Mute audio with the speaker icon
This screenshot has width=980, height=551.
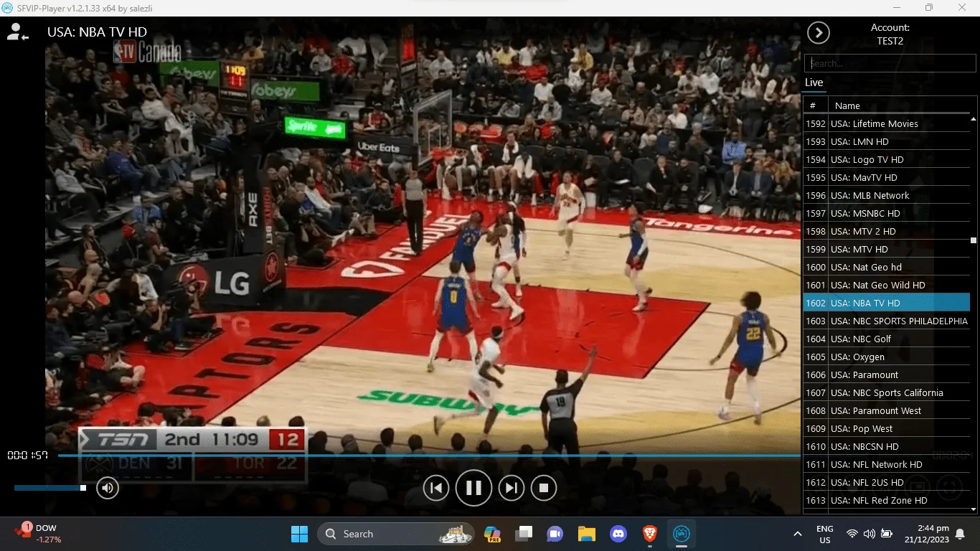pyautogui.click(x=108, y=489)
